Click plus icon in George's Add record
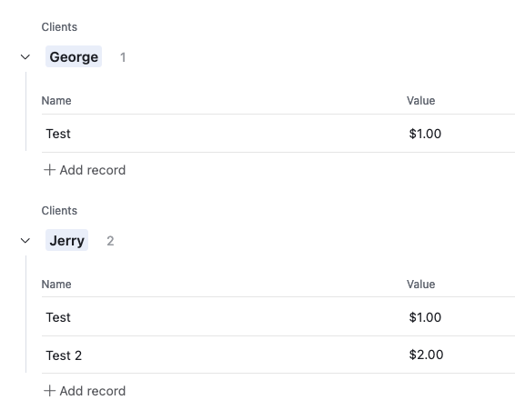Image resolution: width=515 pixels, height=420 pixels. tap(49, 170)
